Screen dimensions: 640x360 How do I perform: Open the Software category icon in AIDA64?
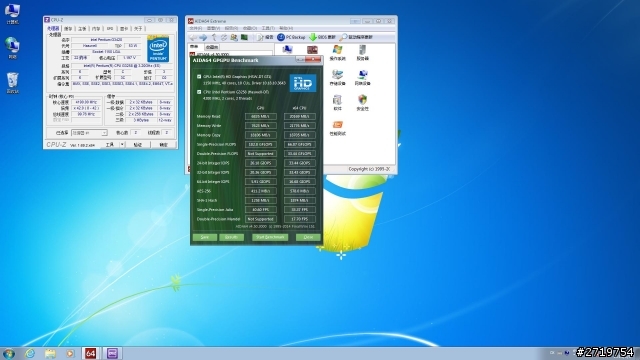point(337,103)
